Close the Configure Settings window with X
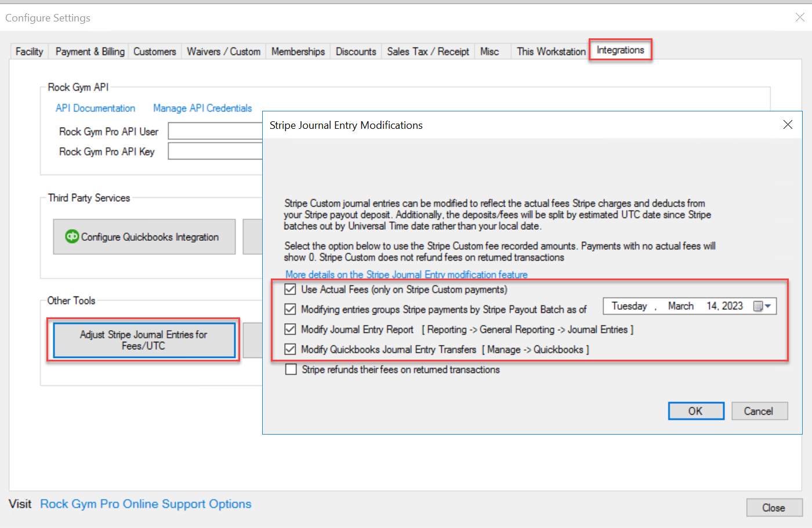 point(800,17)
